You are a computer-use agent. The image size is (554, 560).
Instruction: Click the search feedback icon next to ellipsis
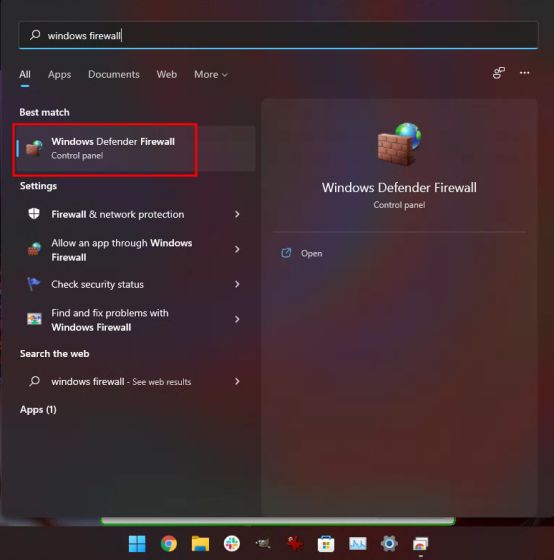(499, 73)
